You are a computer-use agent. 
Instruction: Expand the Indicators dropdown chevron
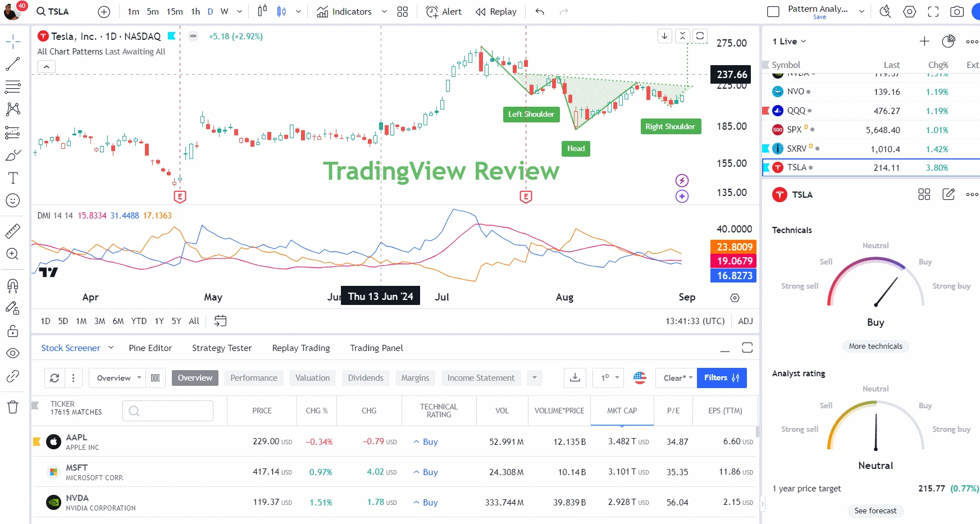pyautogui.click(x=384, y=11)
